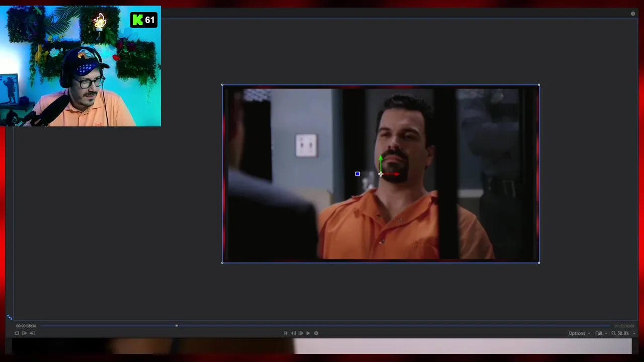Select the blue anchor point square
This screenshot has width=644, height=362.
tap(358, 174)
